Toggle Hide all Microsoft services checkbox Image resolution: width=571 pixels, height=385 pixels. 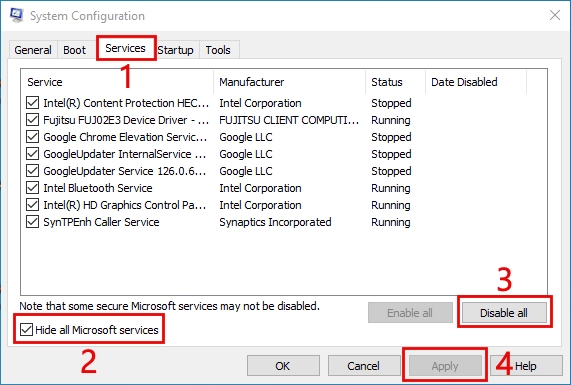(x=26, y=330)
